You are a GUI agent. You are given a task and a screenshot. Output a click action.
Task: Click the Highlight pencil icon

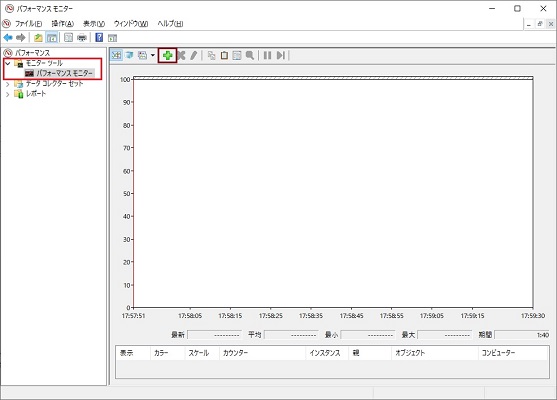tap(194, 55)
